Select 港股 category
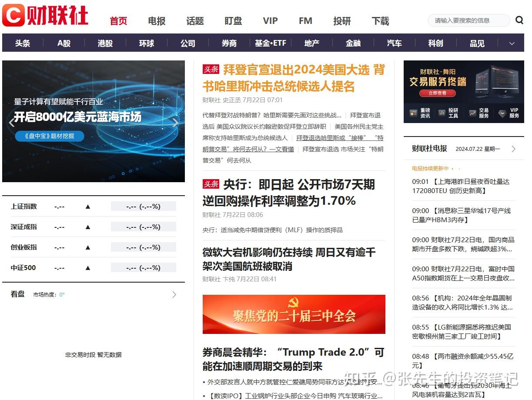Viewport: 532px width, 400px height. 105,43
